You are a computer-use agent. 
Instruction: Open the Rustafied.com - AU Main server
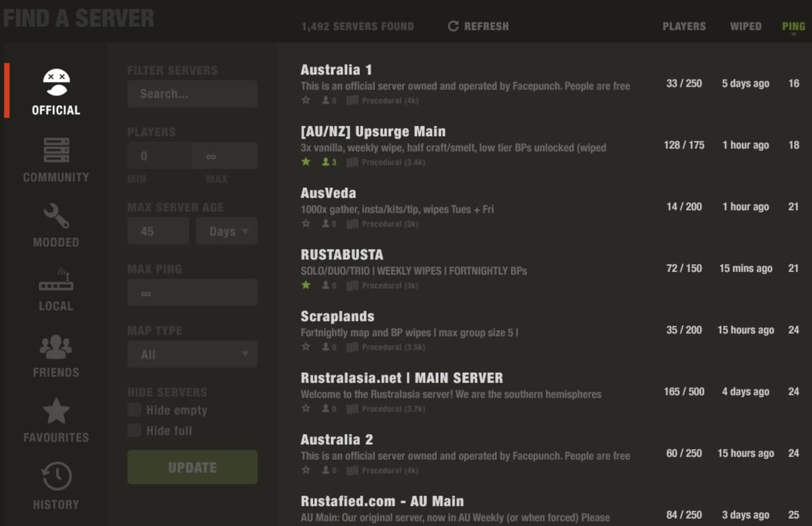(x=382, y=500)
